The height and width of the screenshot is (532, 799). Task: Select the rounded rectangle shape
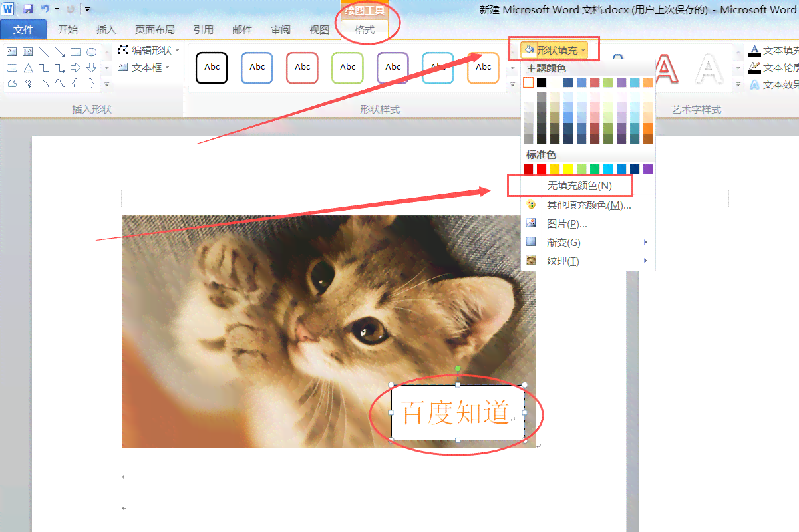11,67
